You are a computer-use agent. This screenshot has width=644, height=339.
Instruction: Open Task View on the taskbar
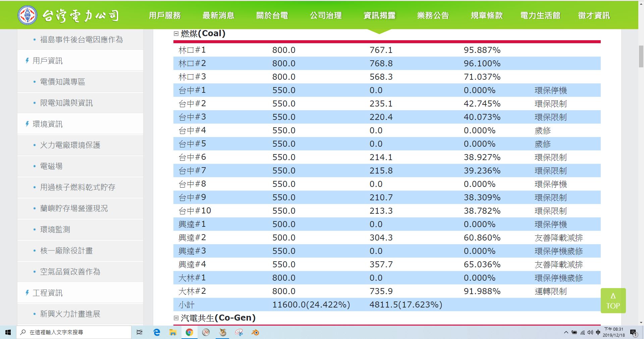click(x=140, y=332)
